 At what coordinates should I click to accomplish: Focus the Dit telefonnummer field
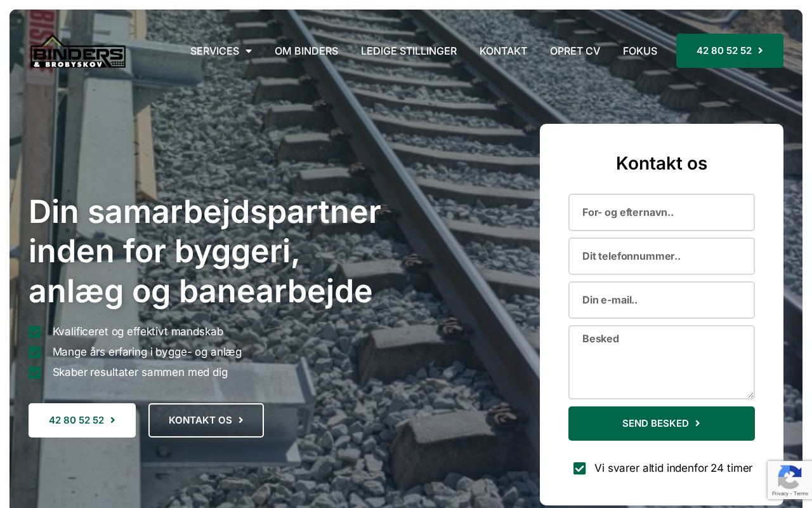click(662, 256)
